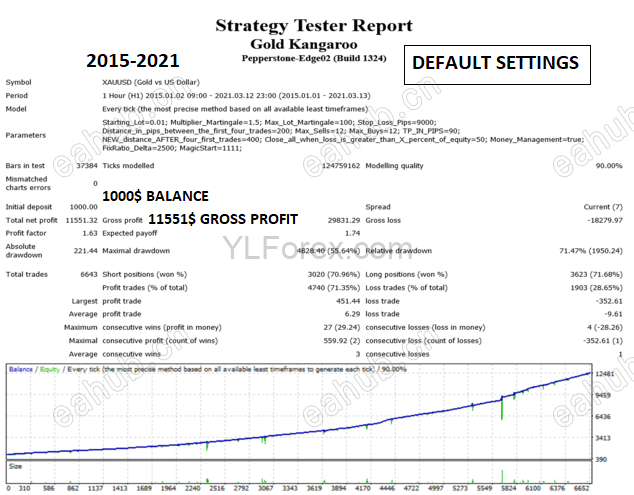Image resolution: width=634 pixels, height=495 pixels.
Task: Select the FixRatio_Delta=2500 parameter line
Action: click(172, 148)
